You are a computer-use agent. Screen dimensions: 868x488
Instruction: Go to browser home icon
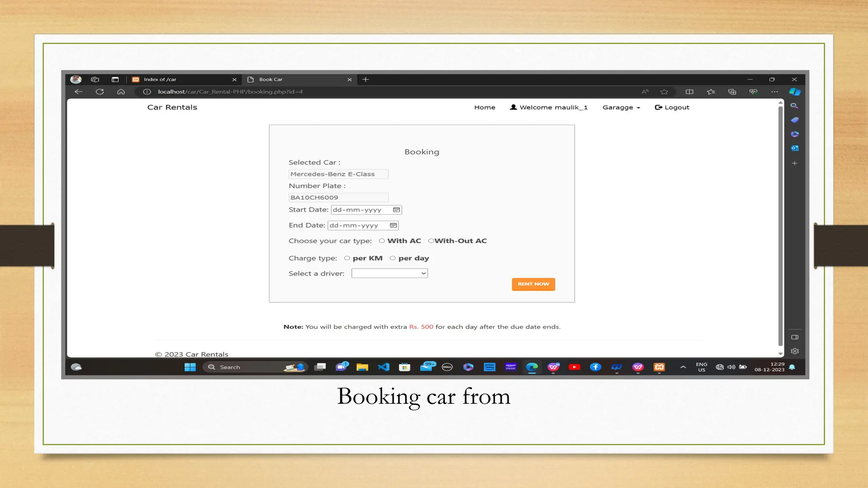click(x=121, y=91)
